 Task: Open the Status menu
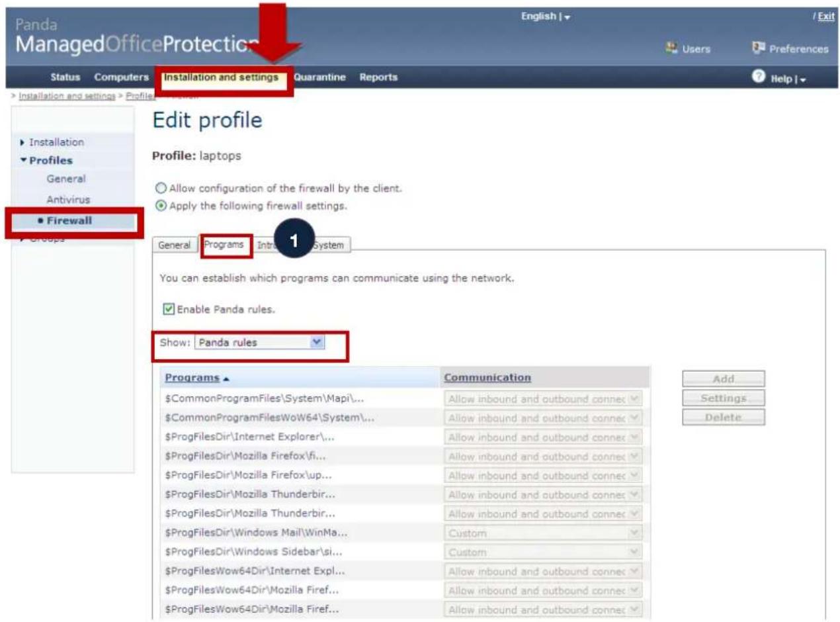coord(65,77)
